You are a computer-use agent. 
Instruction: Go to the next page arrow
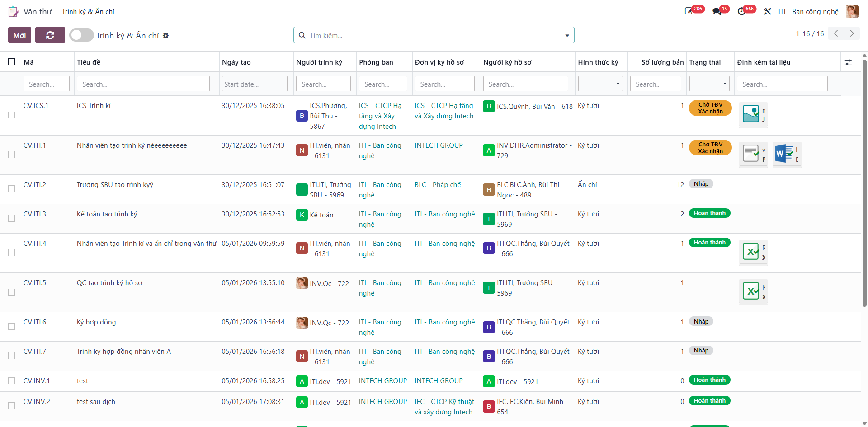[x=852, y=33]
